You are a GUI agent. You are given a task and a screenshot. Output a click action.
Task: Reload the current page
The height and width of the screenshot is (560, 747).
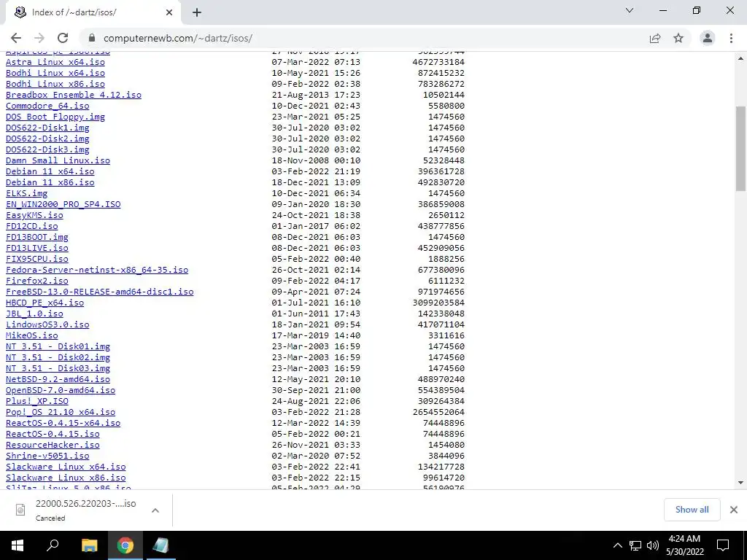63,38
